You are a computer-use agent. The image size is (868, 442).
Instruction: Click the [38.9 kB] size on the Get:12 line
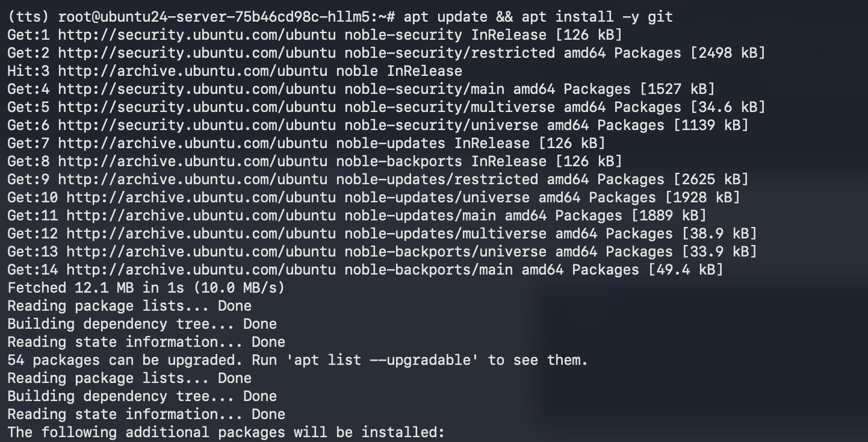click(719, 234)
